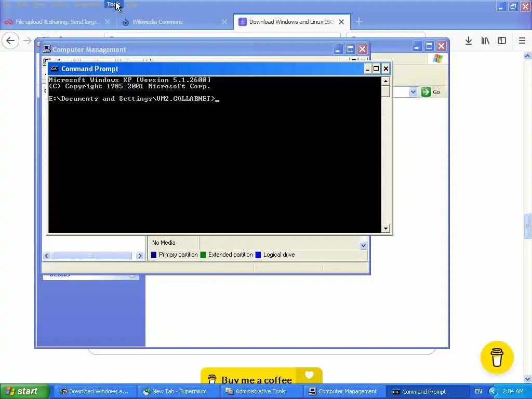Click the 2:04 AM tray clock

513,392
